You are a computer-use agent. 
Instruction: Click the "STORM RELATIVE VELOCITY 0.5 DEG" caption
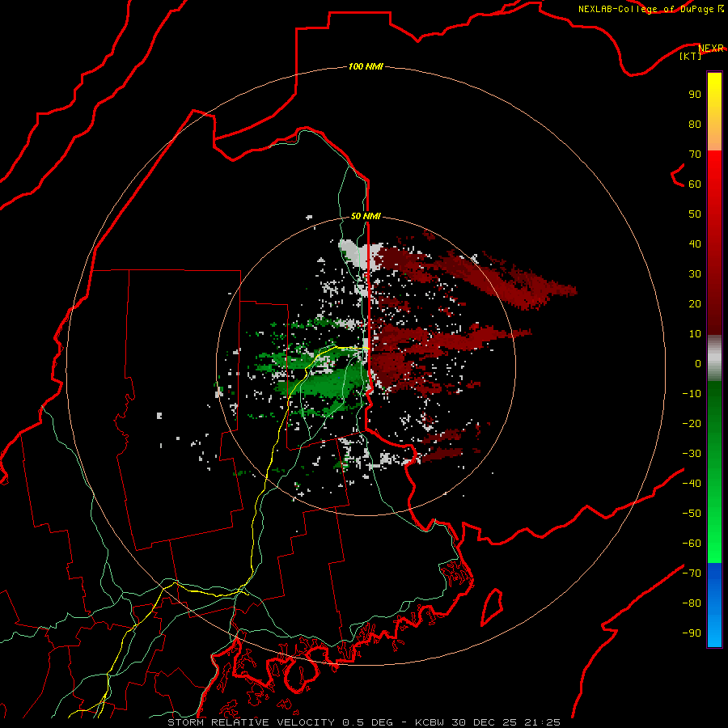280,722
